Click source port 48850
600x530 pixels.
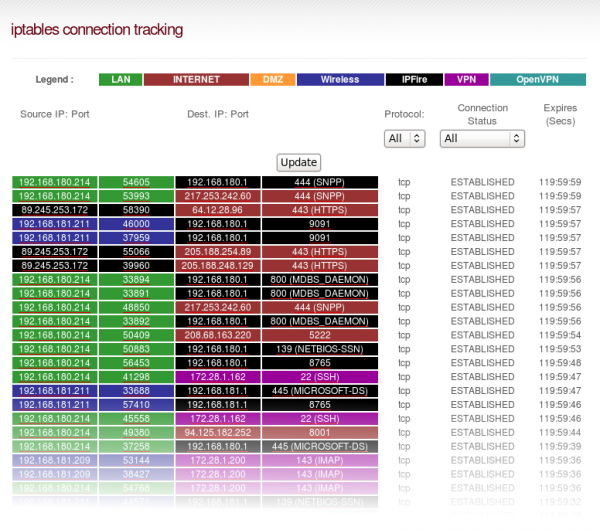[x=136, y=307]
